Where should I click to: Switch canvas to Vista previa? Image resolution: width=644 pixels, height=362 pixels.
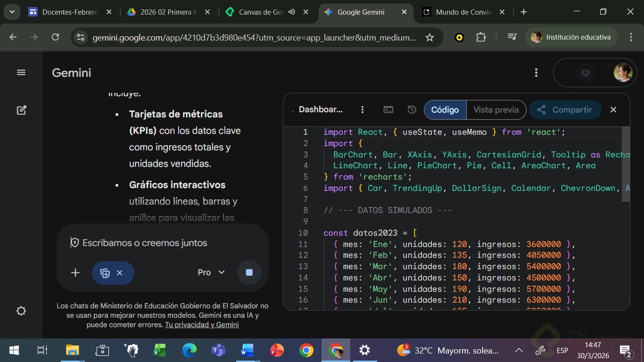pyautogui.click(x=496, y=110)
